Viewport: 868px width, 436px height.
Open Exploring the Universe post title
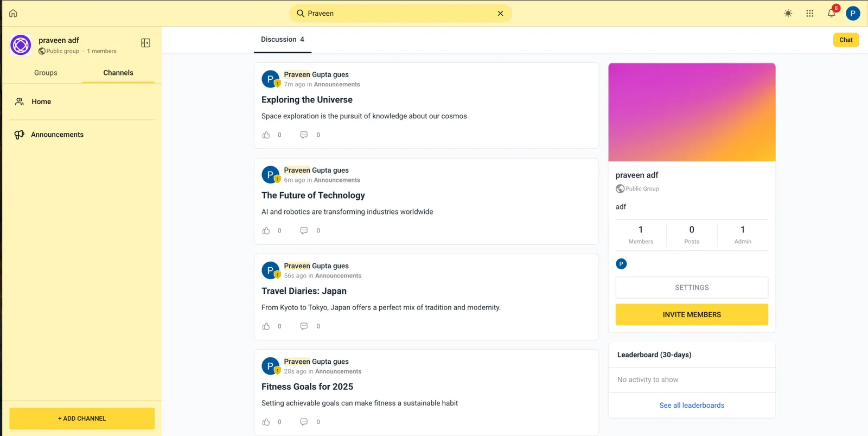(307, 100)
